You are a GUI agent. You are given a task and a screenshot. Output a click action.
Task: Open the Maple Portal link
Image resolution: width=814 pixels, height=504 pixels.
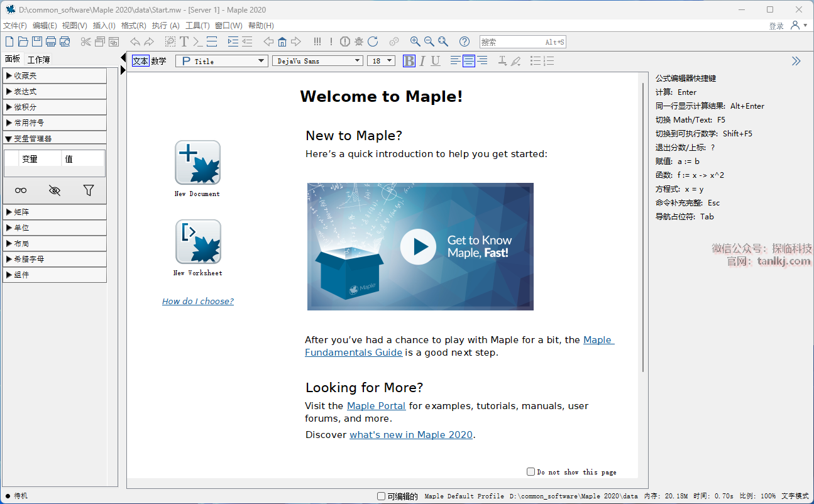click(376, 406)
